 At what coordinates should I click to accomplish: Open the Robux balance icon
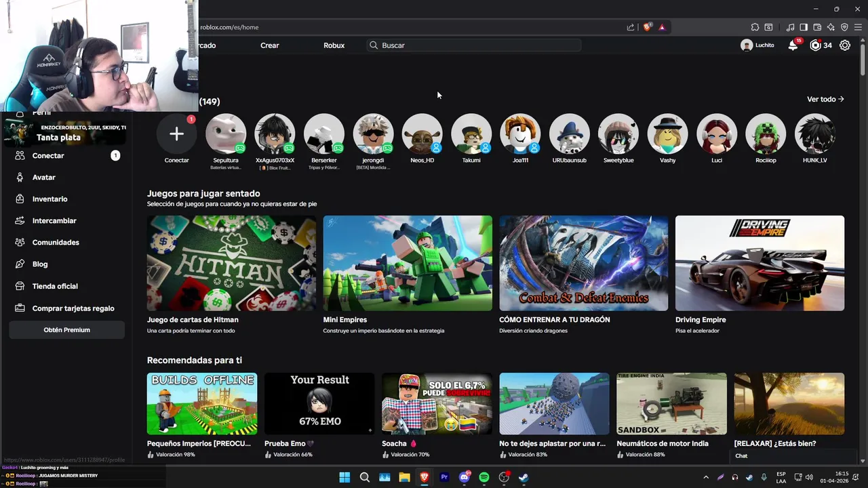coord(815,45)
